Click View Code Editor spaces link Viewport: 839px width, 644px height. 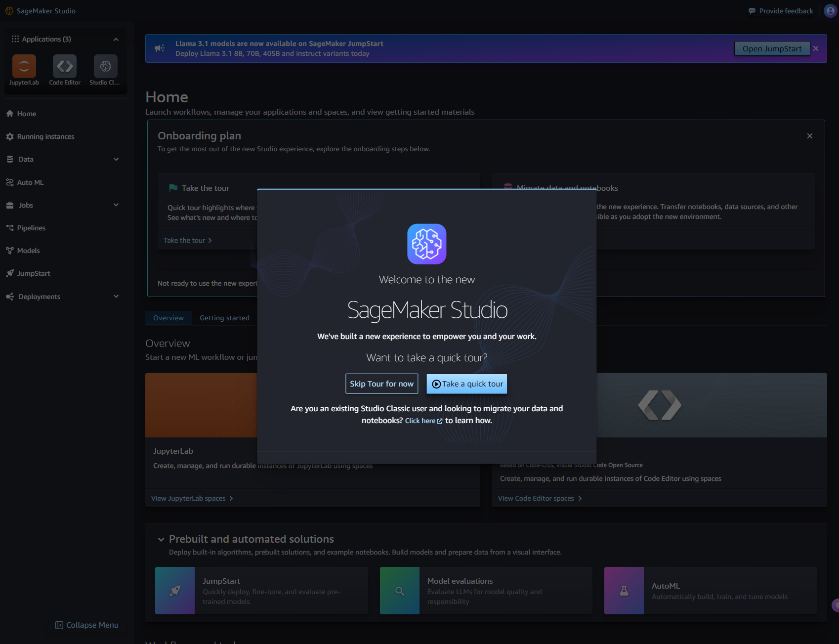click(x=540, y=498)
